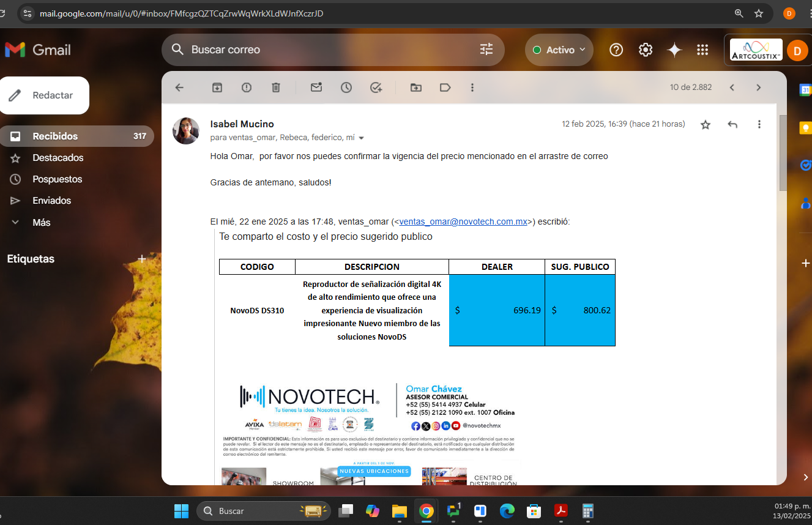Open the Gemini sparkle icon
Viewport: 812px width, 525px height.
coord(674,50)
